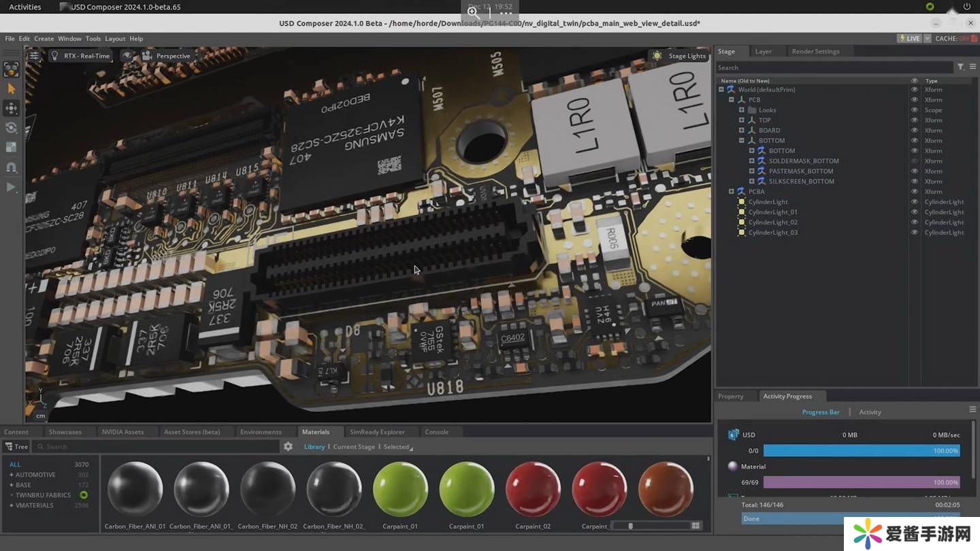This screenshot has height=551, width=980.
Task: Toggle eye icon for the PCBA prim
Action: tap(914, 192)
